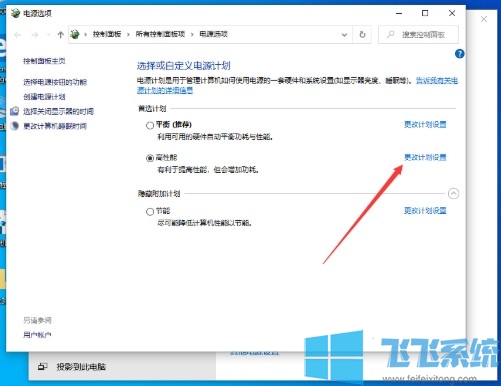This screenshot has width=501, height=386.
Task: Click the back navigation arrow
Action: (x=18, y=35)
